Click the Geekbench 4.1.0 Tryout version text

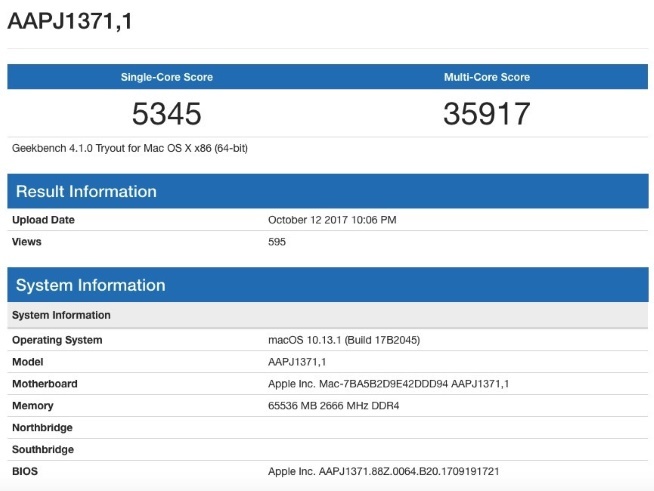click(x=130, y=149)
